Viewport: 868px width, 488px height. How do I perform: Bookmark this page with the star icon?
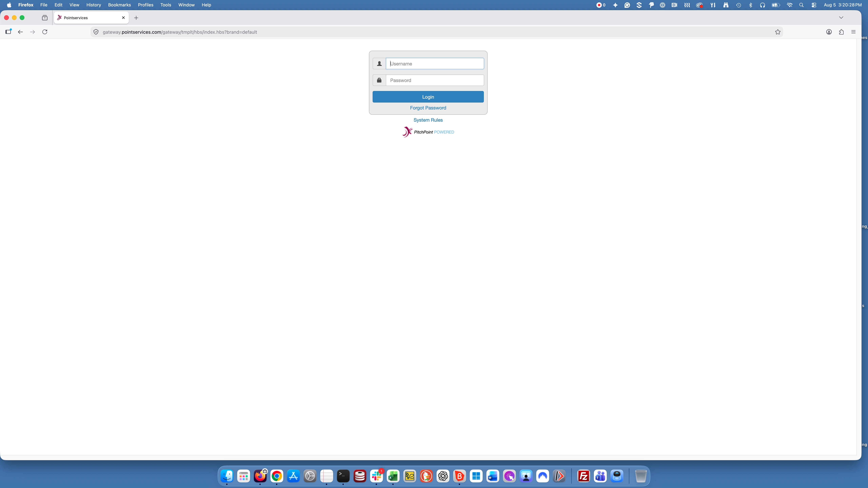(x=778, y=32)
